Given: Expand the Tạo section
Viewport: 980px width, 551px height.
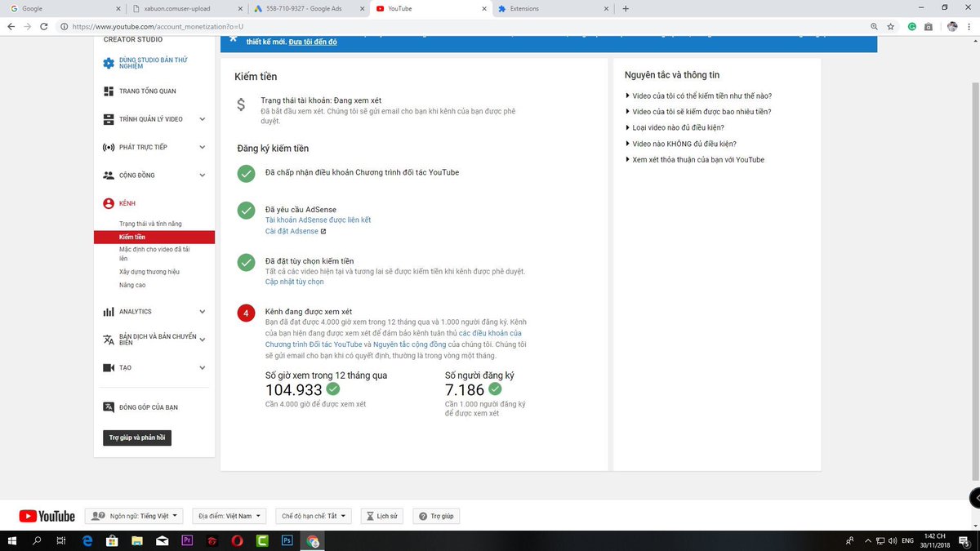Looking at the screenshot, I should point(203,367).
